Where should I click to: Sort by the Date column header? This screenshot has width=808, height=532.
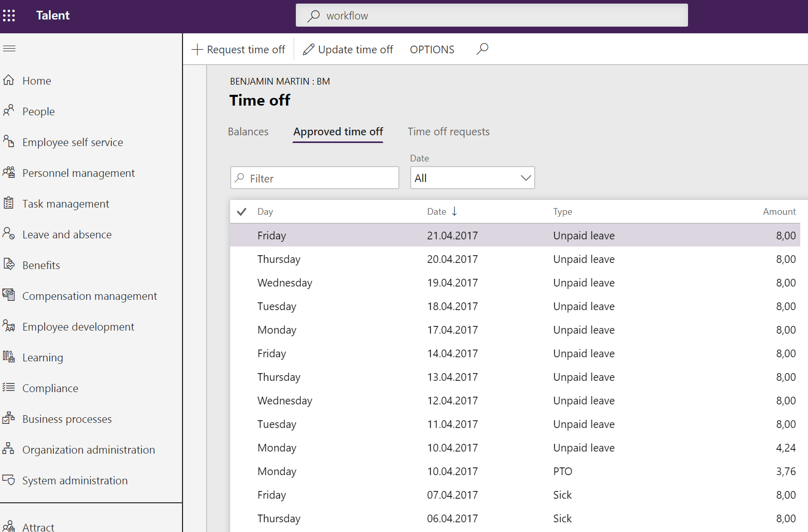[x=437, y=212]
